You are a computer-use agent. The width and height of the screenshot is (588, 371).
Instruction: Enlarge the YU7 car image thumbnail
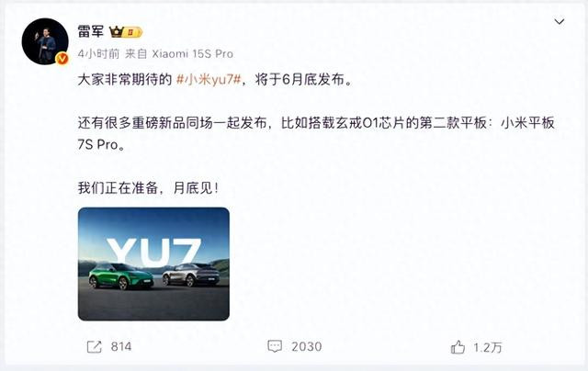[x=153, y=264]
